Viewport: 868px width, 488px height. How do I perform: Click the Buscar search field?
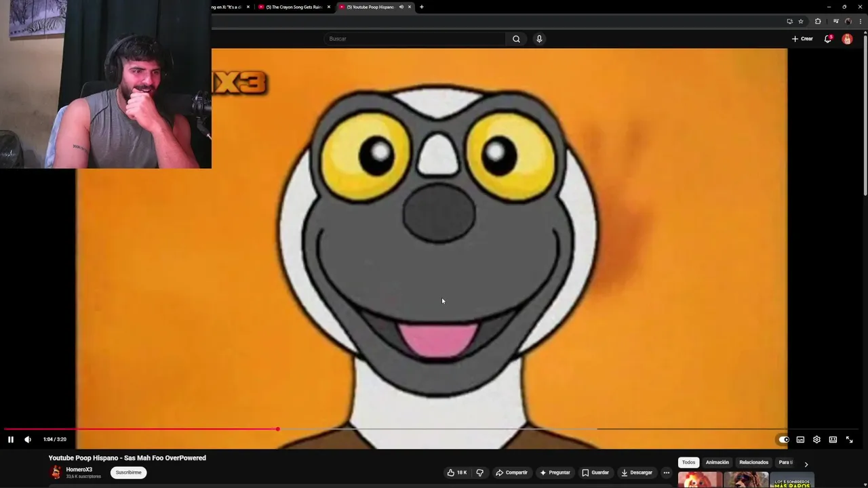pyautogui.click(x=415, y=39)
